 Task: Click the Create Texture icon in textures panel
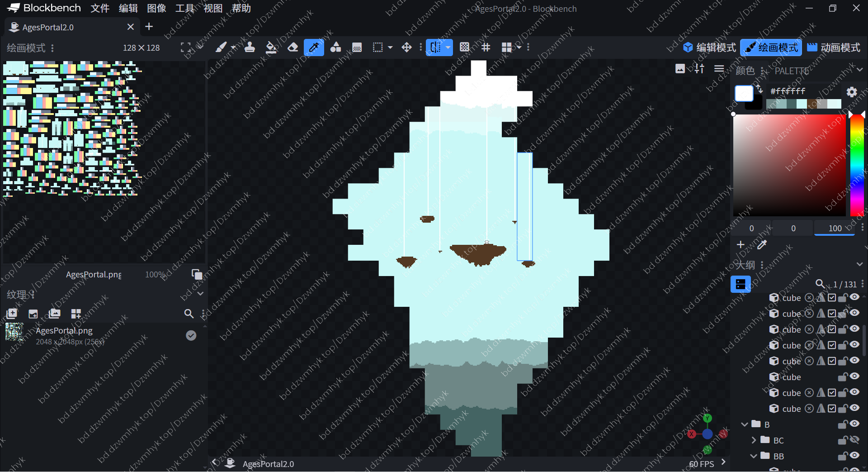[x=33, y=314]
